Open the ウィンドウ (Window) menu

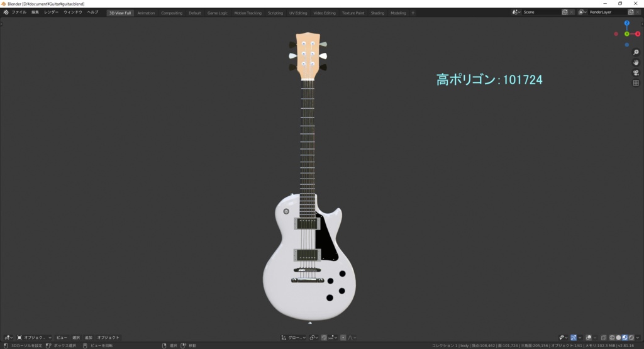click(x=73, y=13)
